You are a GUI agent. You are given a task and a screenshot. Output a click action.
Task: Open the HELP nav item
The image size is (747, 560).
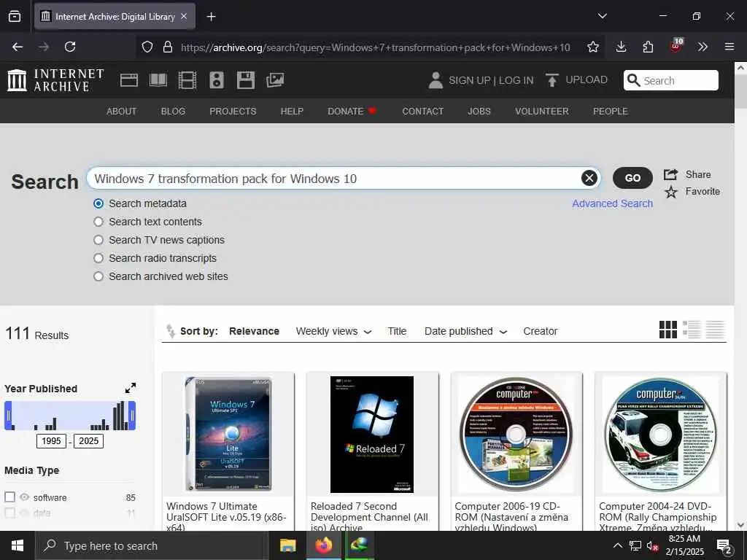[x=292, y=111]
